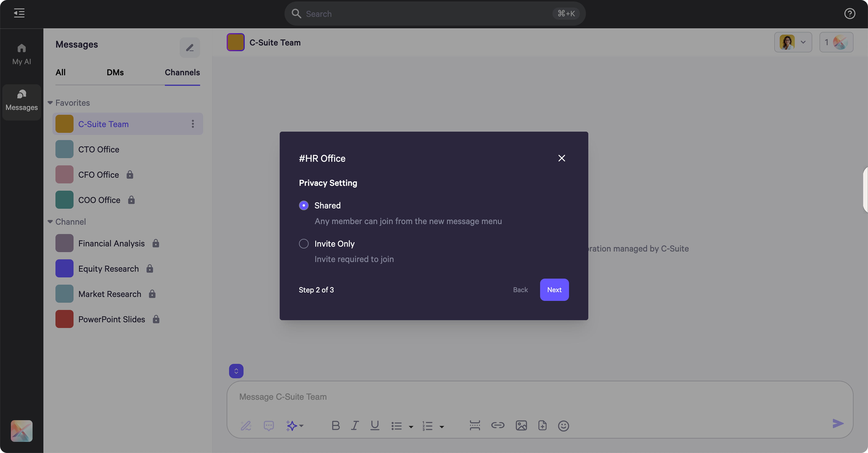Click Back in the HR Office dialog
The width and height of the screenshot is (868, 453).
coord(520,290)
